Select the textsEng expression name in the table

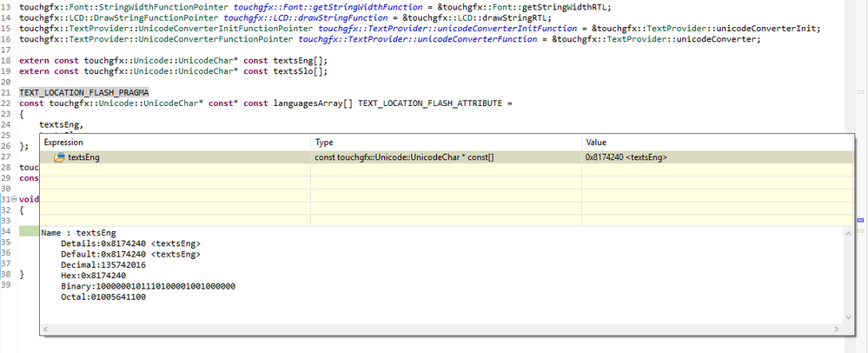[84, 158]
